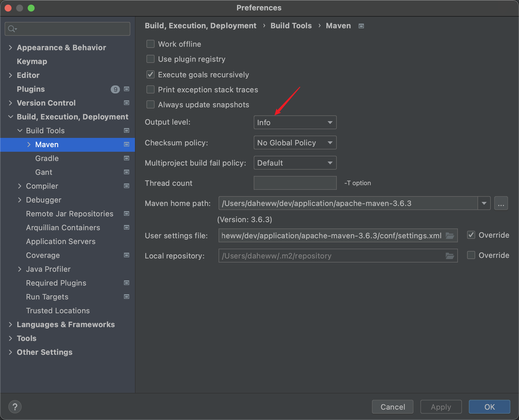Click the project-level icon beside Arquillian Containers
This screenshot has height=420, width=519.
coord(126,228)
